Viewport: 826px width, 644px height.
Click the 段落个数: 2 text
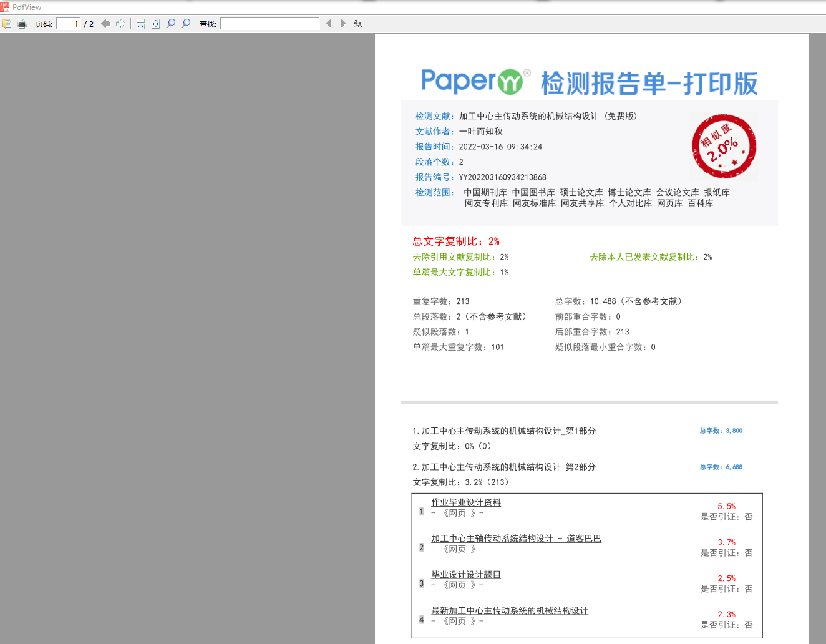pyautogui.click(x=439, y=162)
